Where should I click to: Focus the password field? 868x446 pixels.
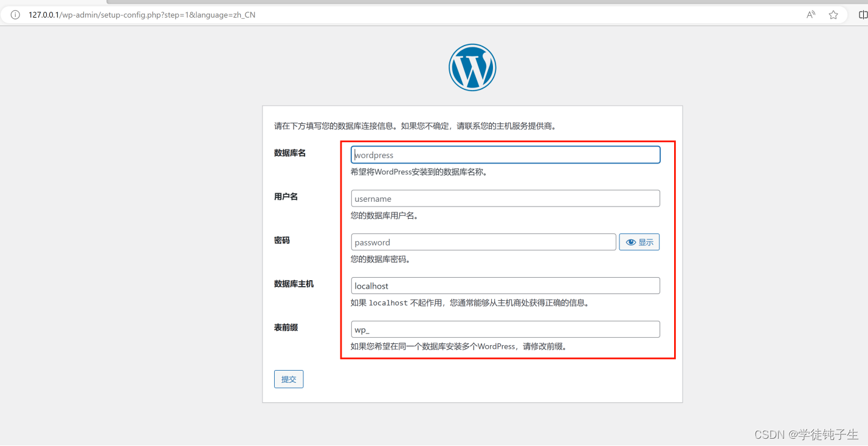[484, 242]
